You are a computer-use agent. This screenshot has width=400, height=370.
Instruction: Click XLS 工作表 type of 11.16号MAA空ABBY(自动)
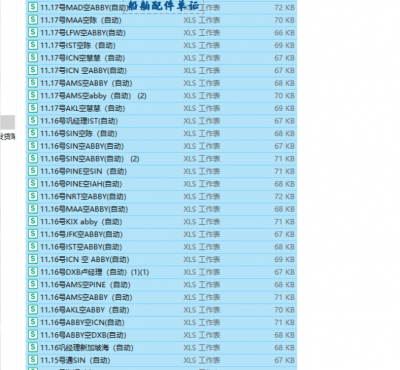(x=202, y=209)
